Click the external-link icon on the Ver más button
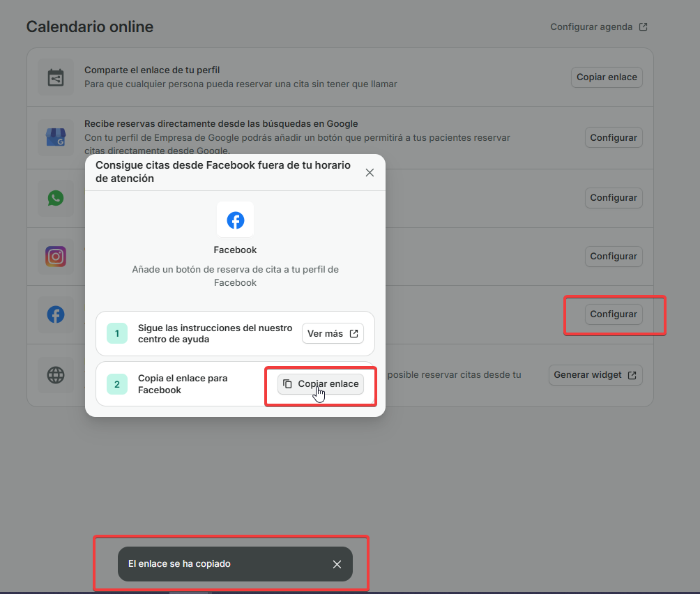The width and height of the screenshot is (700, 594). (353, 333)
